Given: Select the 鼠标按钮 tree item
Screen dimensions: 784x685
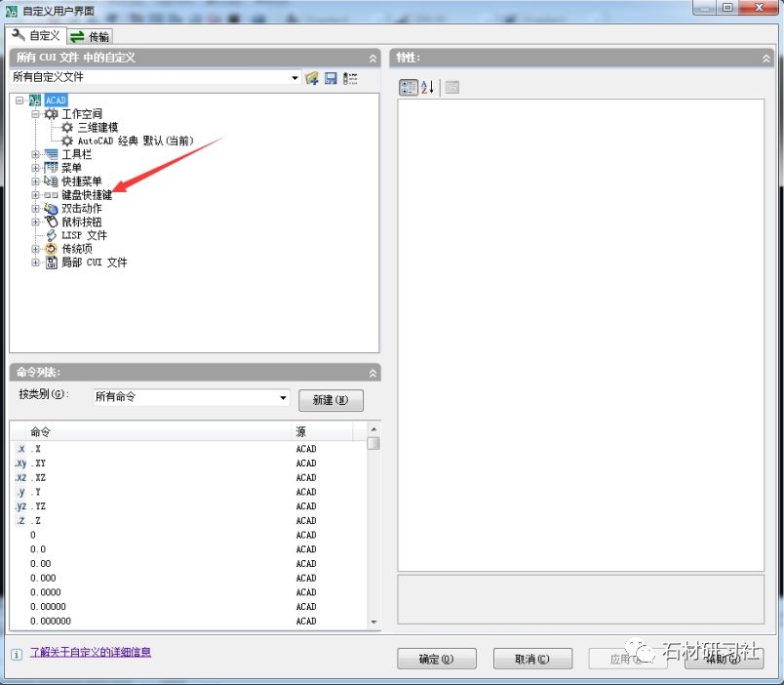Looking at the screenshot, I should click(82, 222).
